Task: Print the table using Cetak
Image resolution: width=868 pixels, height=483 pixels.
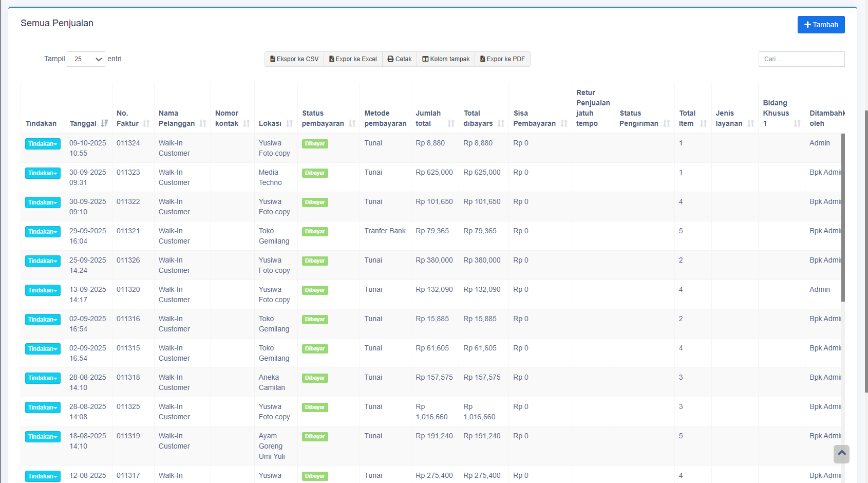Action: [x=400, y=59]
